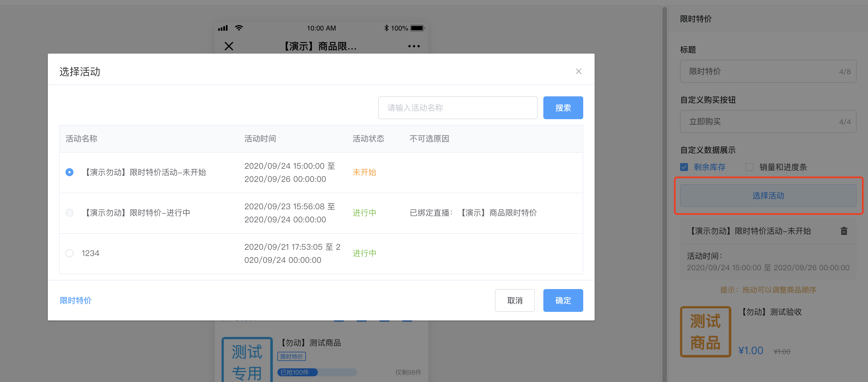Click the right panel vertical scrollbar
The width and height of the screenshot is (868, 382).
point(664,194)
